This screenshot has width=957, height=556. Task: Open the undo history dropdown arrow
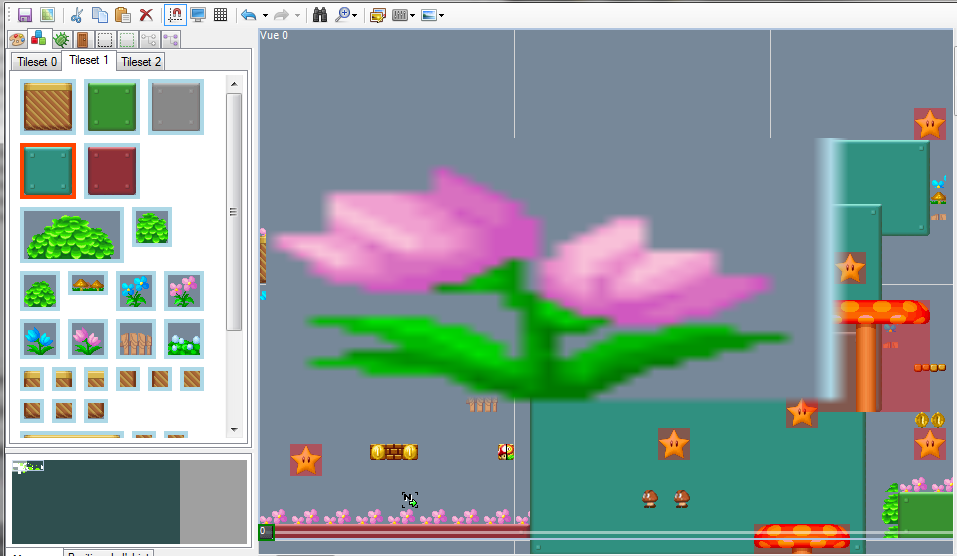[265, 15]
